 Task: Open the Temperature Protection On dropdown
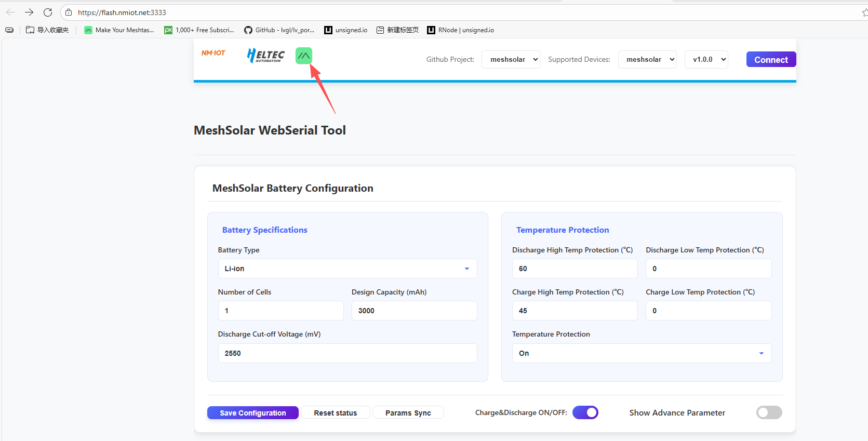(x=642, y=353)
